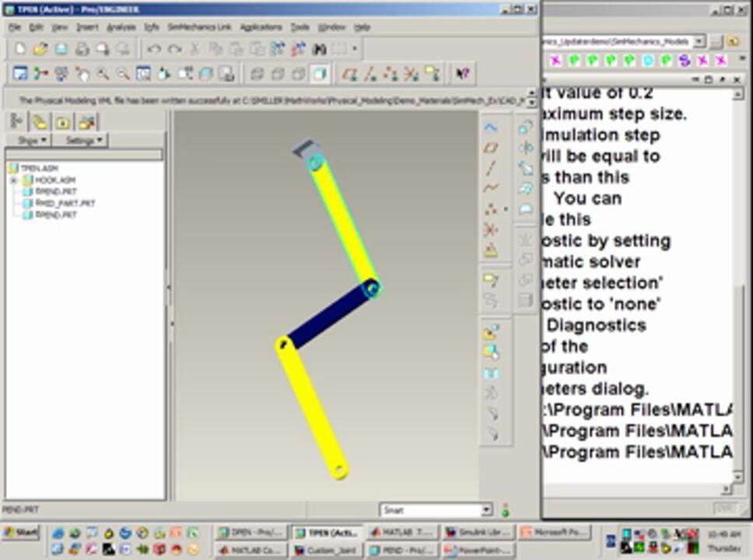
Task: Click the Windows Start button
Action: tap(21, 533)
